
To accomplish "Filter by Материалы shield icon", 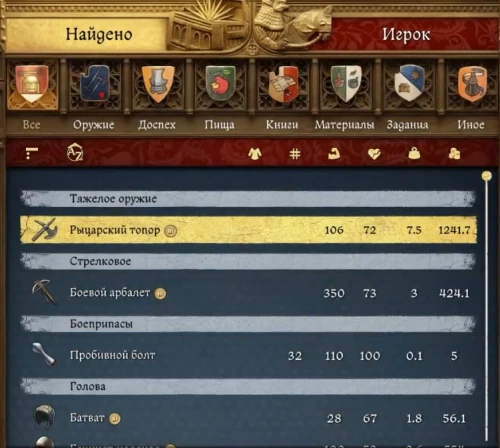I will (346, 83).
